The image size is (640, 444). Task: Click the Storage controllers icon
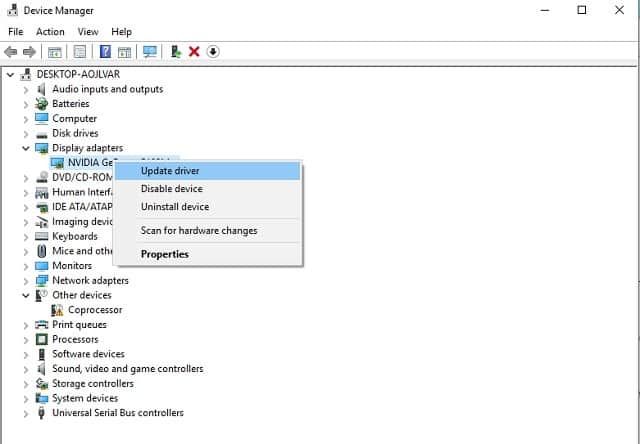click(41, 384)
